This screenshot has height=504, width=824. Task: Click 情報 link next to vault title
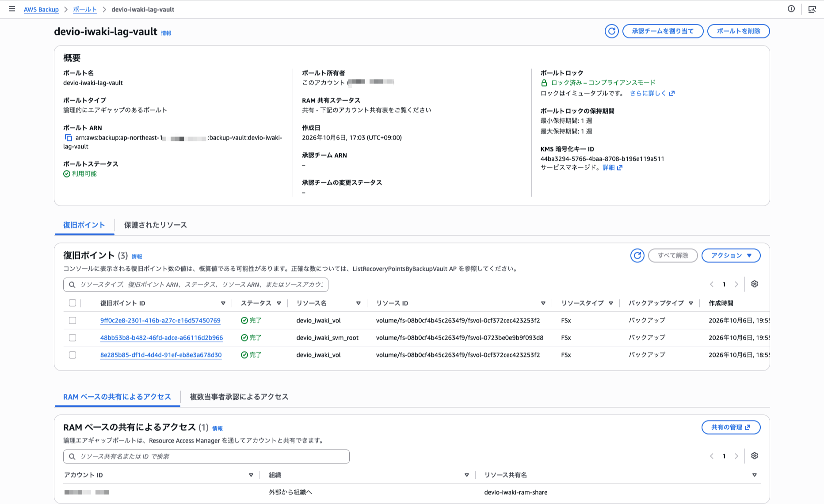pyautogui.click(x=166, y=33)
